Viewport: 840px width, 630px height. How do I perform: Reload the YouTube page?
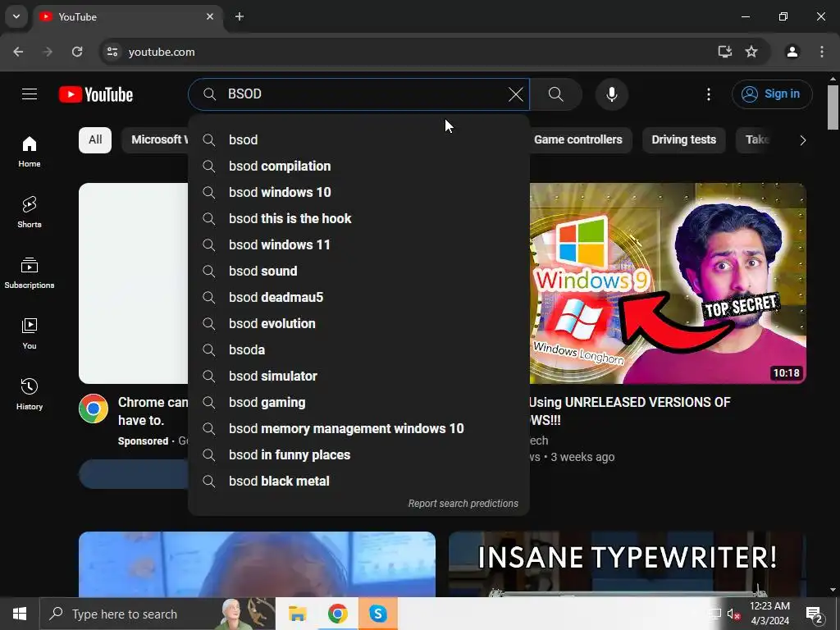pyautogui.click(x=77, y=52)
